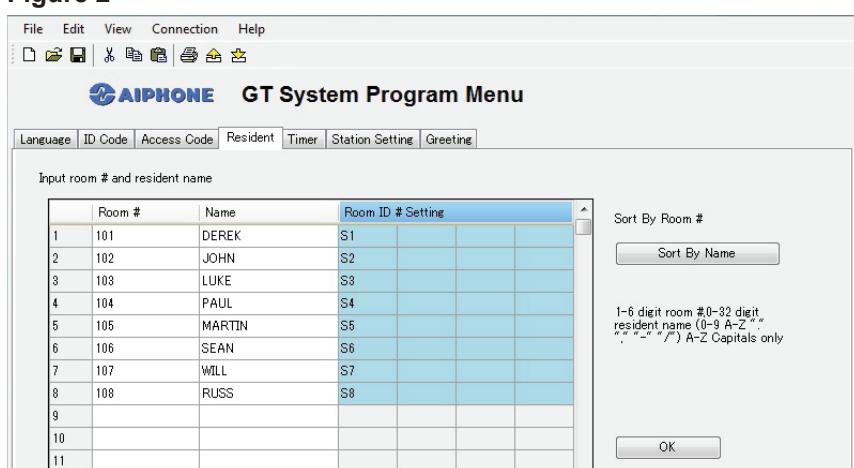Click the Name column header
This screenshot has width=854, height=468.
click(269, 212)
